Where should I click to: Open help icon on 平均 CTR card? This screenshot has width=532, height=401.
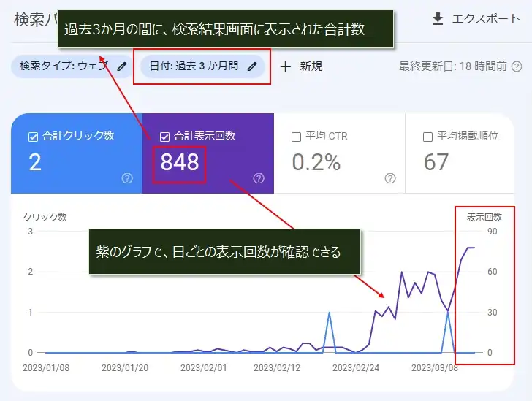(390, 178)
